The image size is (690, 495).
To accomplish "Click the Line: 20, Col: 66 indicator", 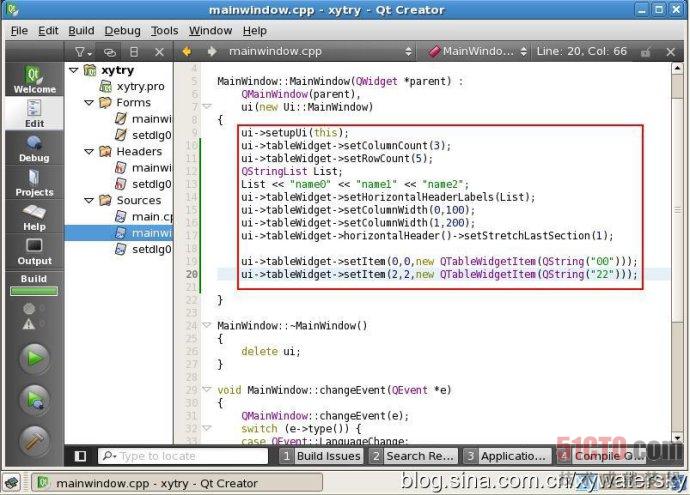I will [582, 51].
